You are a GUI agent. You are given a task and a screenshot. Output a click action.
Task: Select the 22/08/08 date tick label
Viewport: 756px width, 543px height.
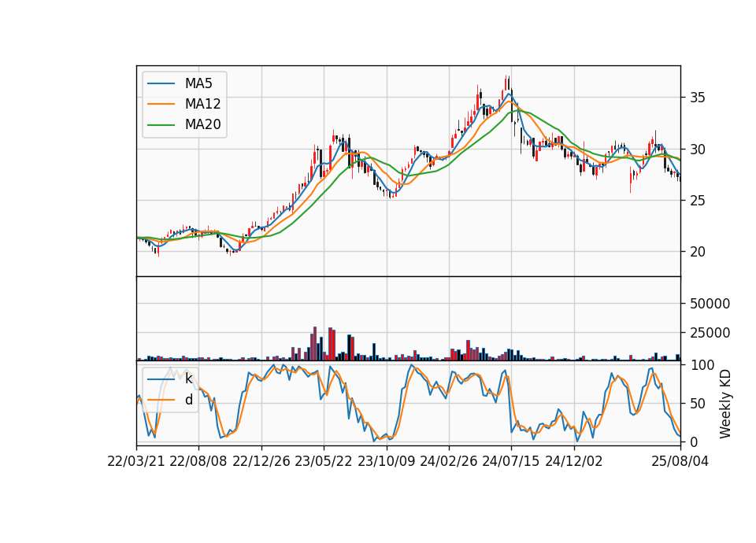[198, 461]
